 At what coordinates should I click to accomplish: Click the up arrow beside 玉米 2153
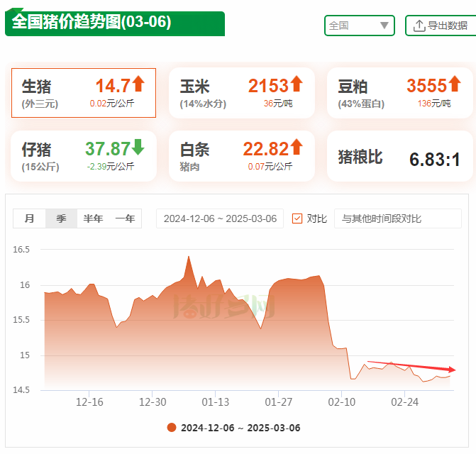[297, 84]
